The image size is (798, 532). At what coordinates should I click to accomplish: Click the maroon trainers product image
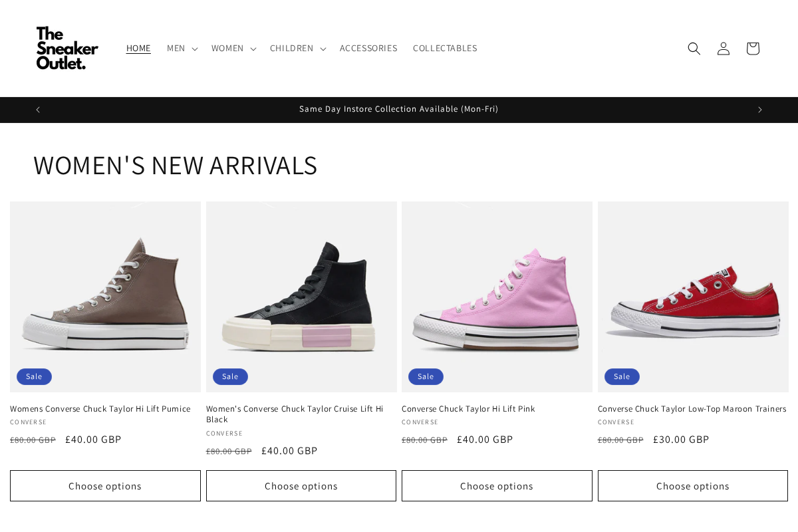pos(693,297)
